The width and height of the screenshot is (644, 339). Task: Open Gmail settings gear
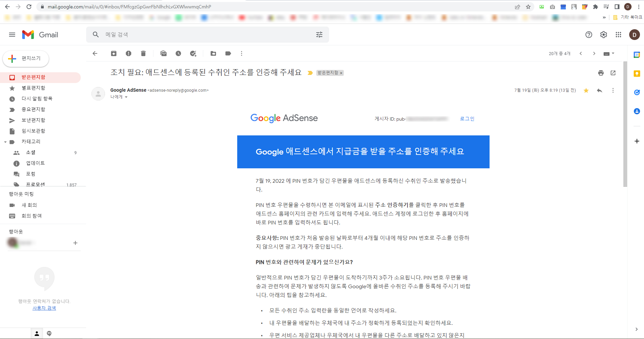(x=604, y=35)
